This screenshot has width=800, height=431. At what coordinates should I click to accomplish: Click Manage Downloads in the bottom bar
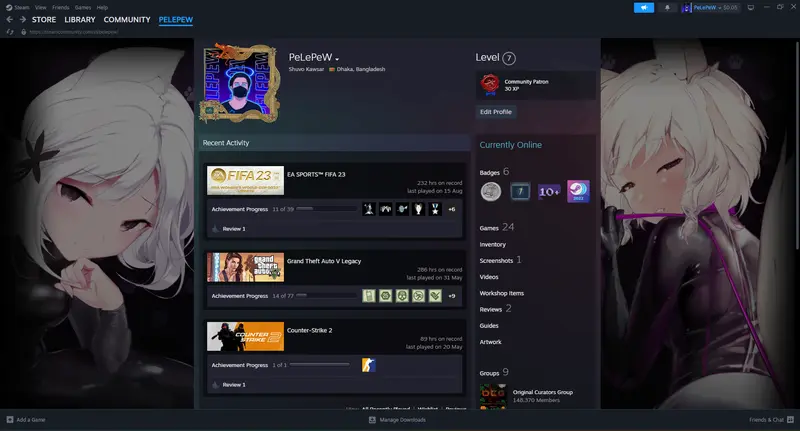pyautogui.click(x=400, y=420)
